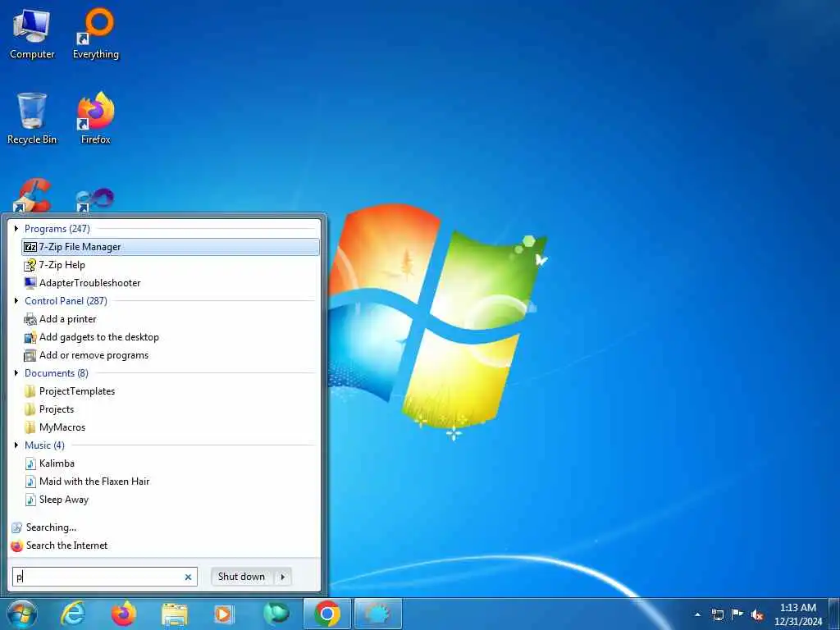Open the Action Center flag icon
This screenshot has width=840, height=630.
point(737,614)
